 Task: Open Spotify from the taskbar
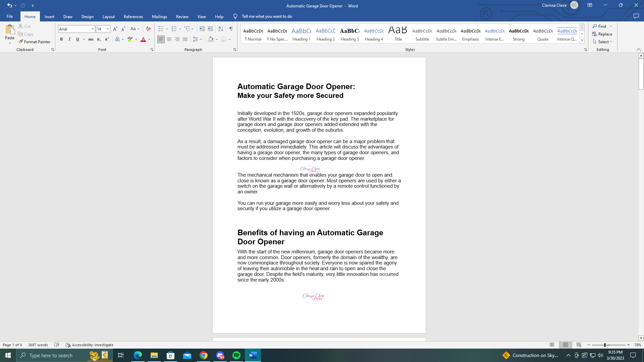(x=236, y=355)
